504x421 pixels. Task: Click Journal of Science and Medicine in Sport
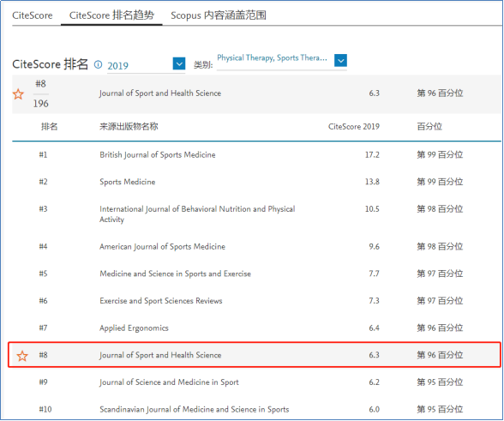pyautogui.click(x=169, y=382)
